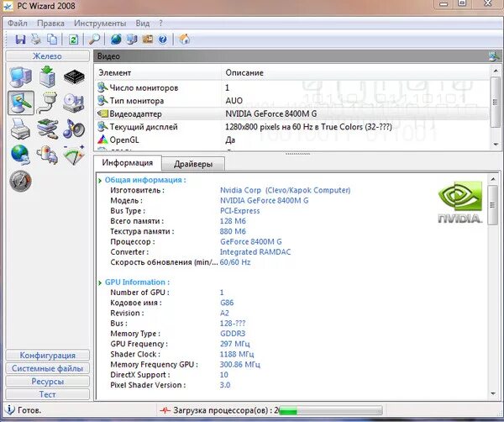Click the NVIDIA logo image
504x422 pixels.
(x=460, y=203)
